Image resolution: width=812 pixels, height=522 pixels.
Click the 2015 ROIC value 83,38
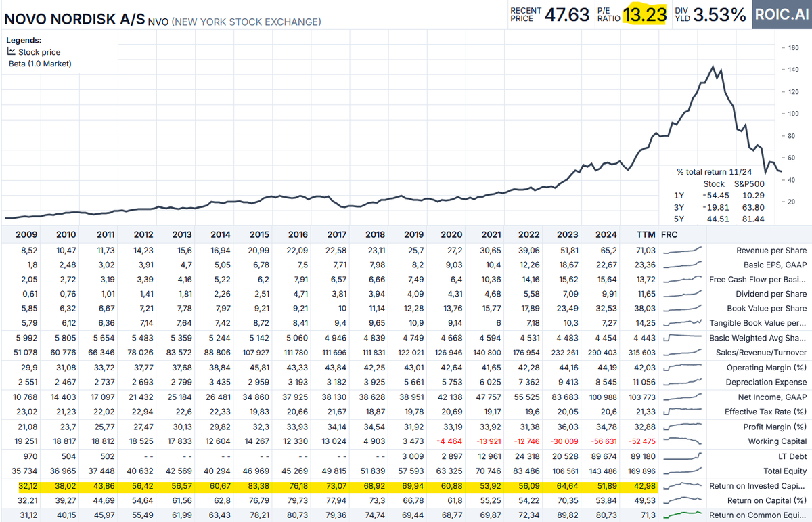(258, 486)
